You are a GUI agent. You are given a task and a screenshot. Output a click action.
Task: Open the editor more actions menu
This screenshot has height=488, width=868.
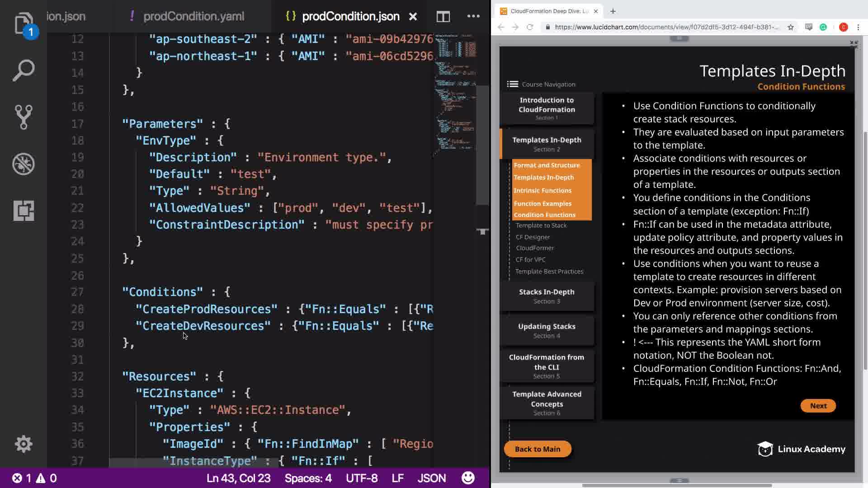tap(473, 17)
